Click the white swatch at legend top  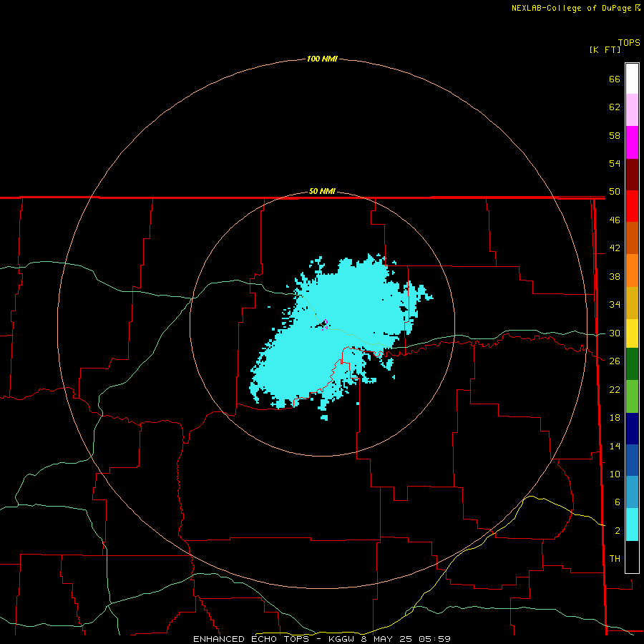point(632,79)
